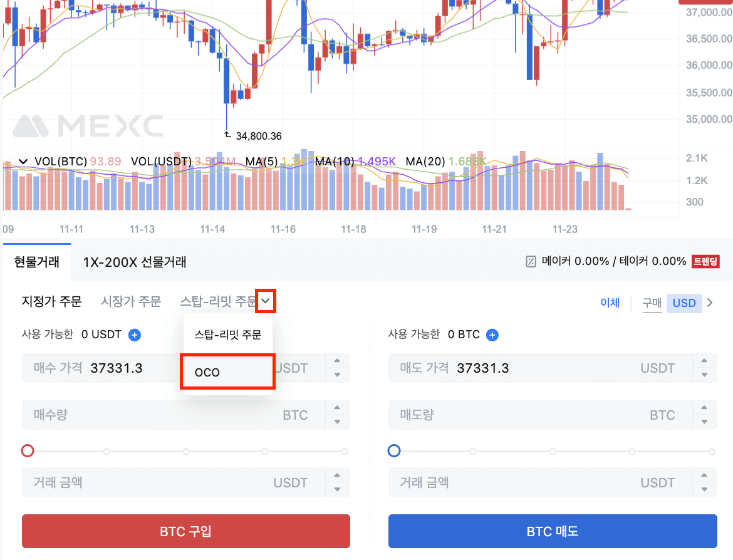Switch to 1X-200X 선물거래 tab
This screenshot has height=560, width=733.
[135, 262]
